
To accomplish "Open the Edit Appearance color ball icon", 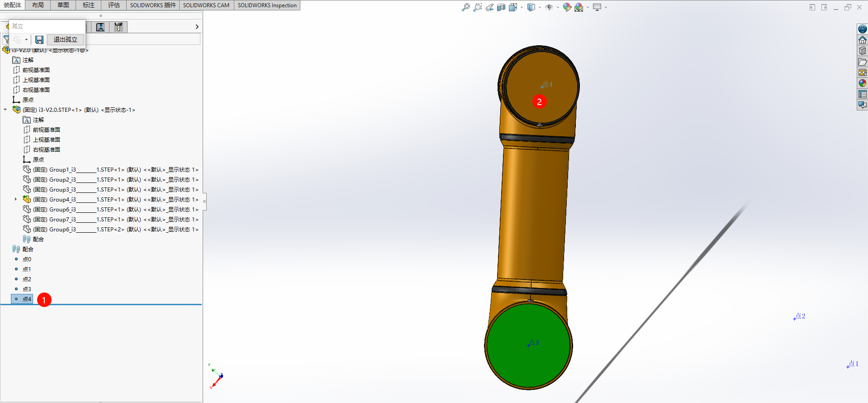I will (567, 7).
